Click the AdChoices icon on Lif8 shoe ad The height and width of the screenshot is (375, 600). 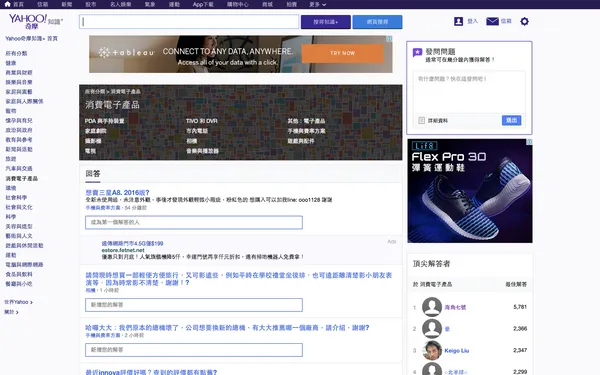[x=529, y=142]
